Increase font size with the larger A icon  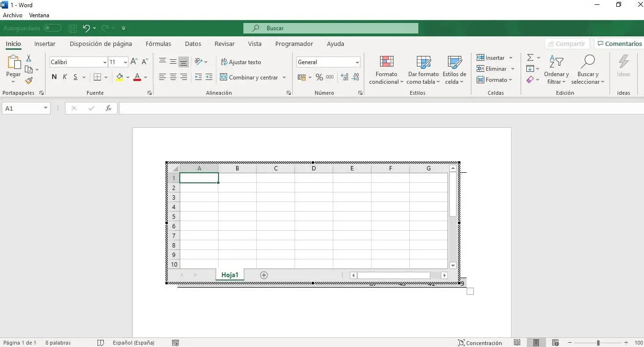134,62
